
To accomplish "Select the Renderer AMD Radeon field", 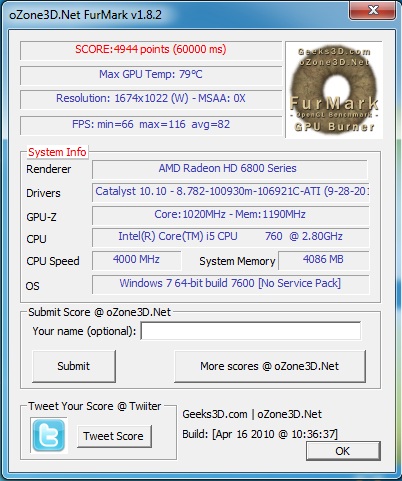I will tap(230, 169).
